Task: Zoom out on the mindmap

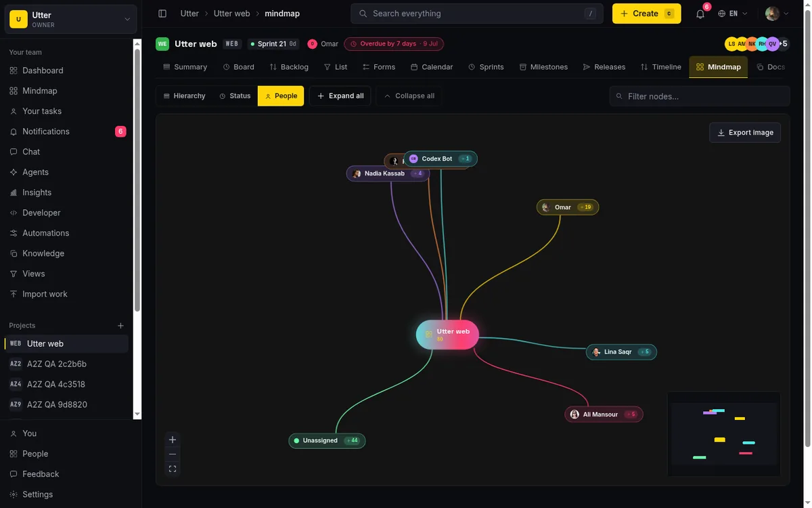Action: (x=173, y=454)
